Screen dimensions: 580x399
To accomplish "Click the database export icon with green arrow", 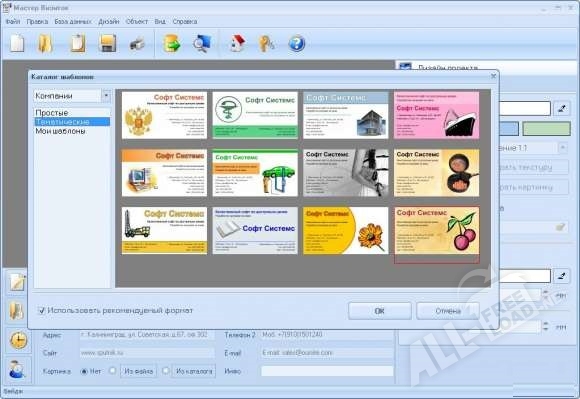I will (172, 43).
